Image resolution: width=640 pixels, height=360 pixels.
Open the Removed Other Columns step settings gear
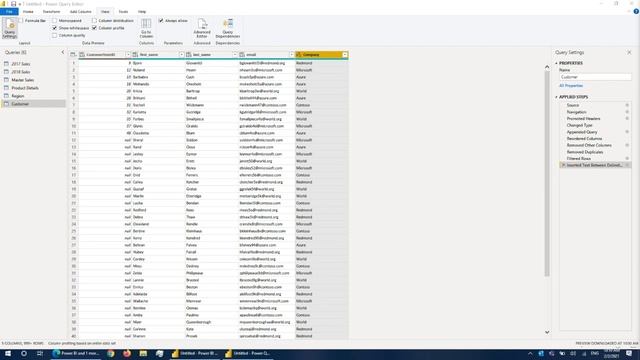(x=627, y=145)
